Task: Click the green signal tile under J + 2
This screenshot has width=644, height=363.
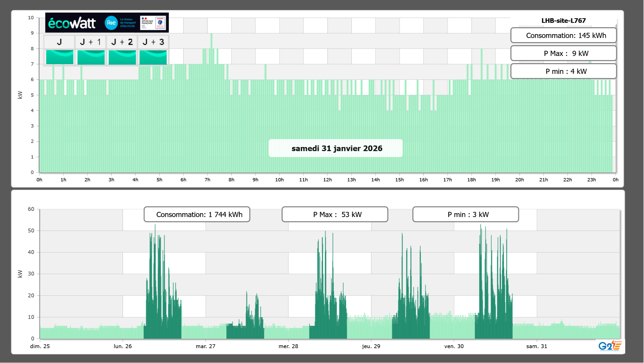Action: click(x=122, y=57)
